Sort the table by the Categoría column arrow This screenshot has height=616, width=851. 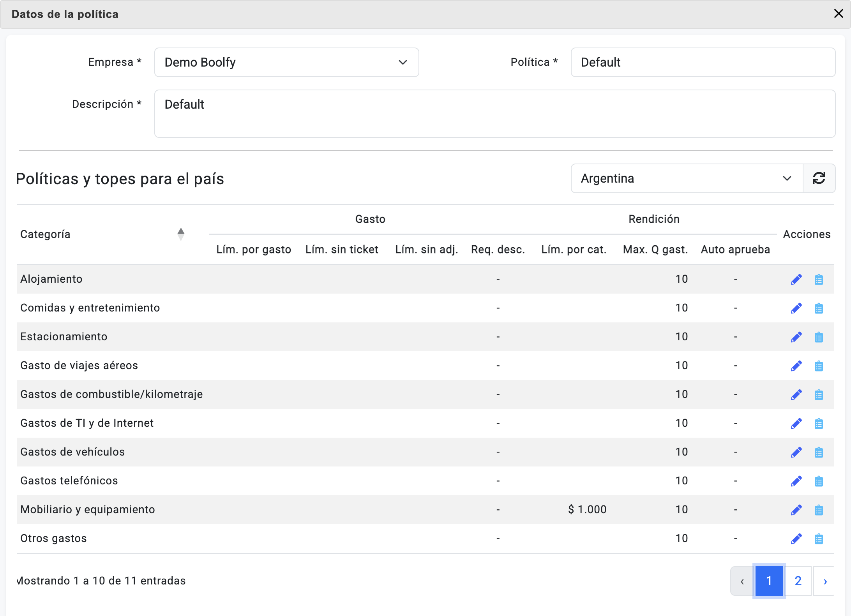[x=181, y=234]
